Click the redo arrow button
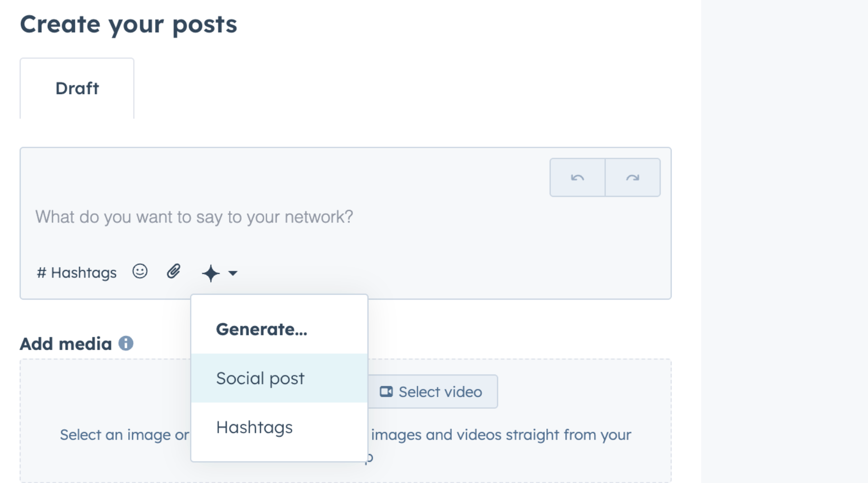 (633, 178)
